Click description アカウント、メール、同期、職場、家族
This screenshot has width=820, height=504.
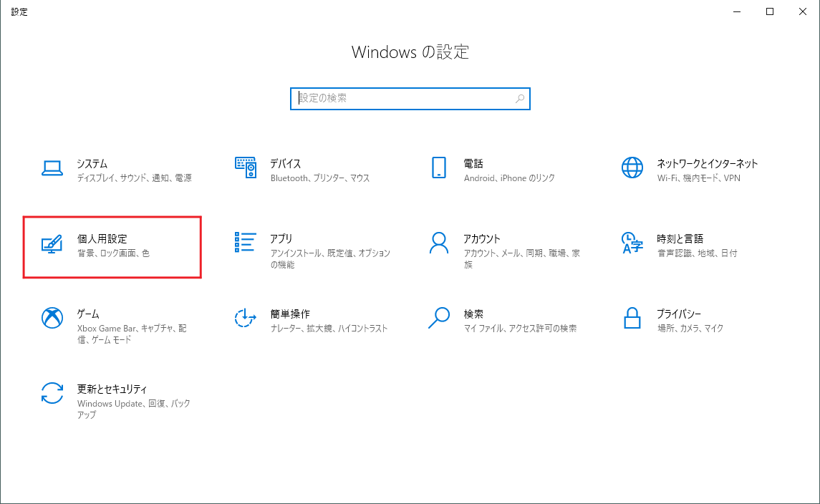522,258
